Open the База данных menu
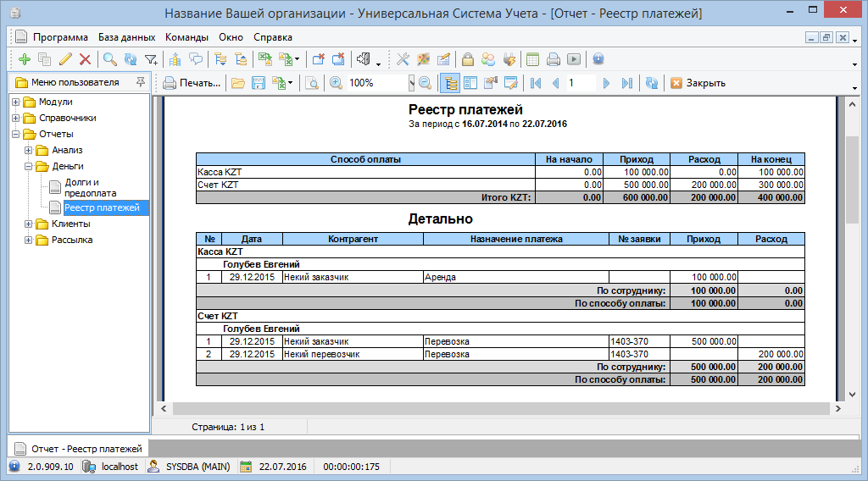This screenshot has width=868, height=481. pyautogui.click(x=126, y=37)
